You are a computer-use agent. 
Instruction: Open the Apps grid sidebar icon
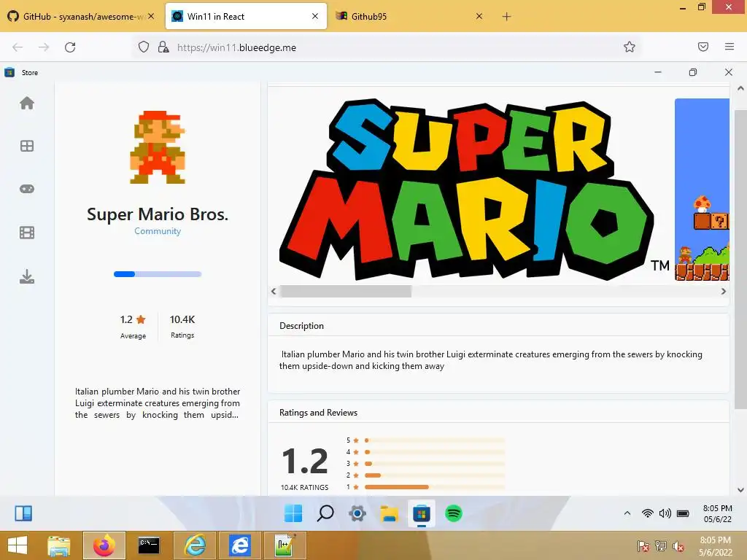tap(27, 146)
